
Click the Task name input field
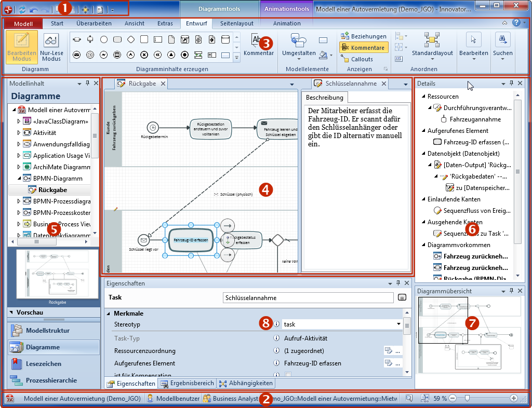click(x=308, y=298)
